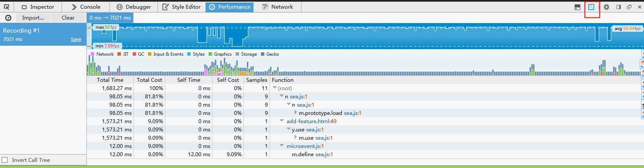This screenshot has height=168, width=644.
Task: Clear the recordings list
Action: coord(68,18)
